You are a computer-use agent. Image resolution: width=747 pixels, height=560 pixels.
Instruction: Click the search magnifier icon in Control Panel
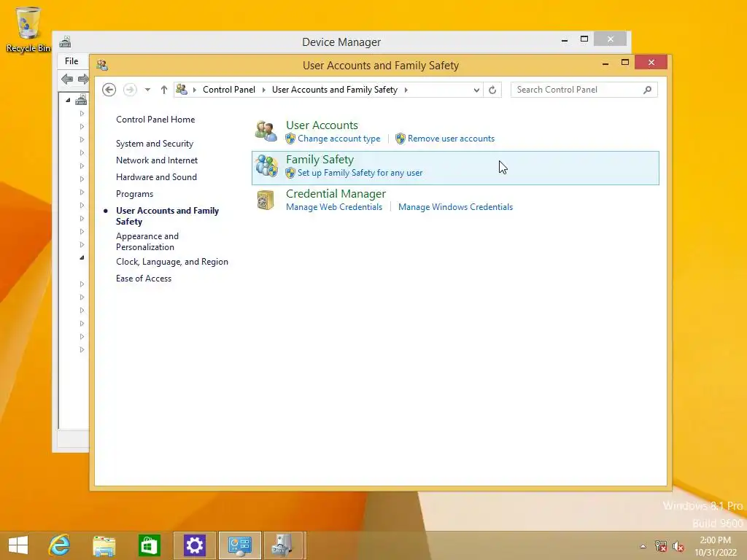(648, 90)
